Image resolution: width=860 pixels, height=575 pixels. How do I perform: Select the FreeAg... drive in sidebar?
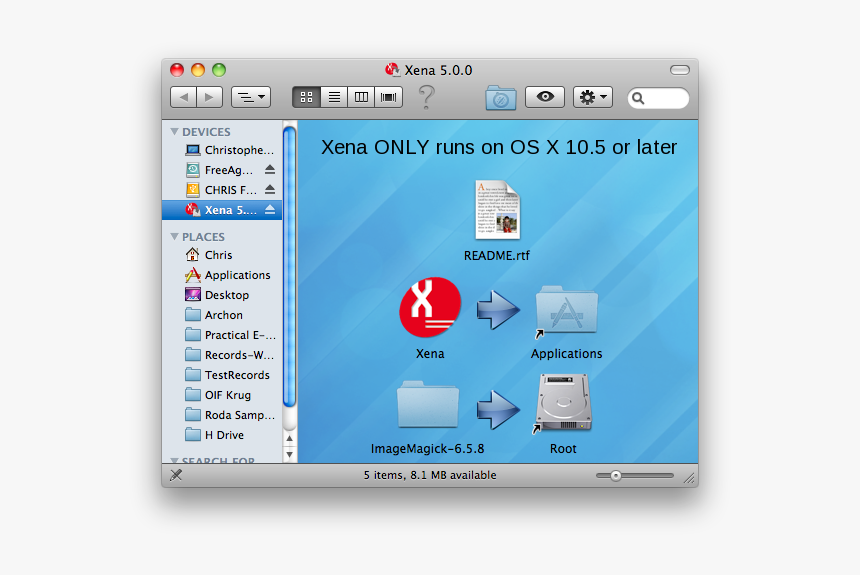222,170
